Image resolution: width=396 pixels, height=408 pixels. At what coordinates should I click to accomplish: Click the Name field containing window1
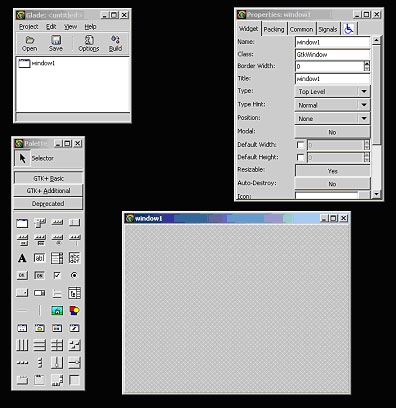[332, 42]
